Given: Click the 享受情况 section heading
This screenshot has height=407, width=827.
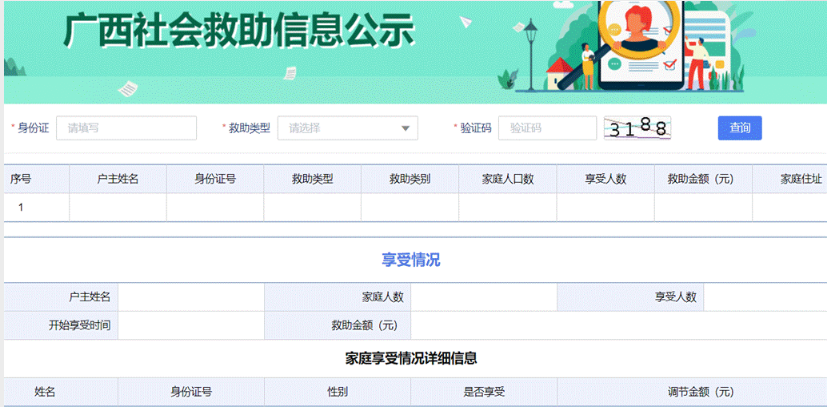Looking at the screenshot, I should pyautogui.click(x=410, y=260).
